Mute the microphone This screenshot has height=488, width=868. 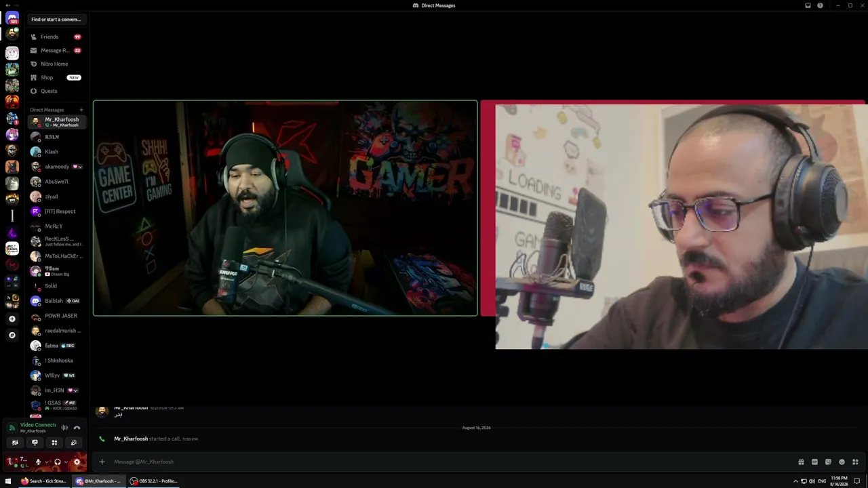pyautogui.click(x=38, y=462)
